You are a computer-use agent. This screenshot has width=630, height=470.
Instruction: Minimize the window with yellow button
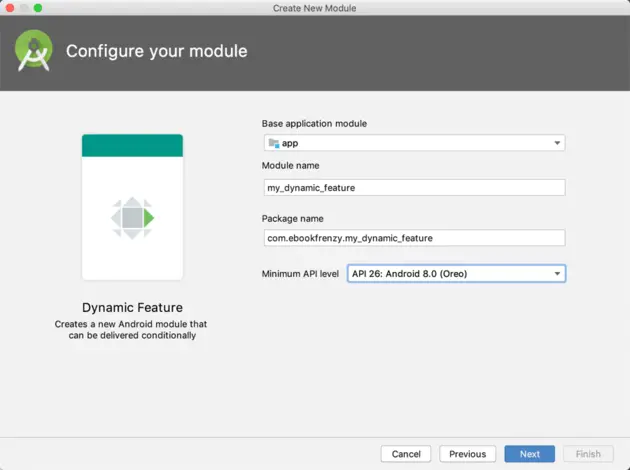coord(24,8)
